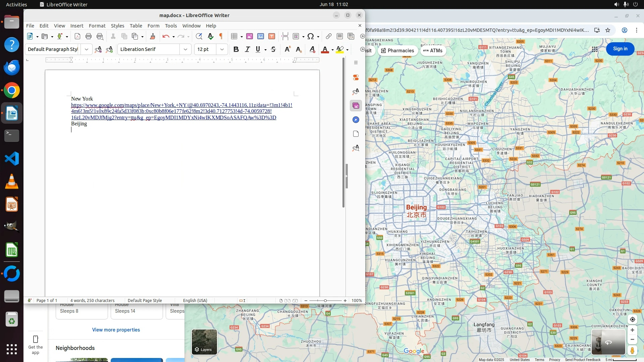This screenshot has width=644, height=362.
Task: Open the Sidebar Gallery panel icon
Action: [x=356, y=106]
